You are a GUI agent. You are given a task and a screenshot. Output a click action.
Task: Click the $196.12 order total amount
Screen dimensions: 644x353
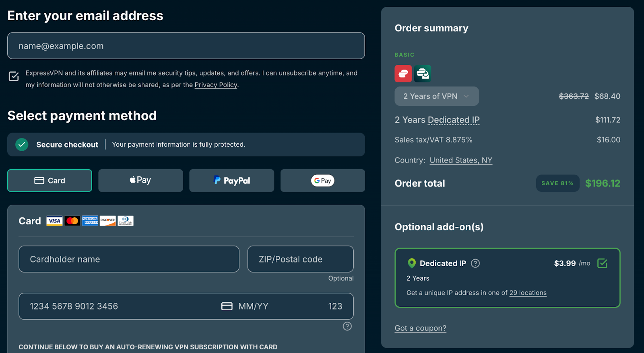603,183
